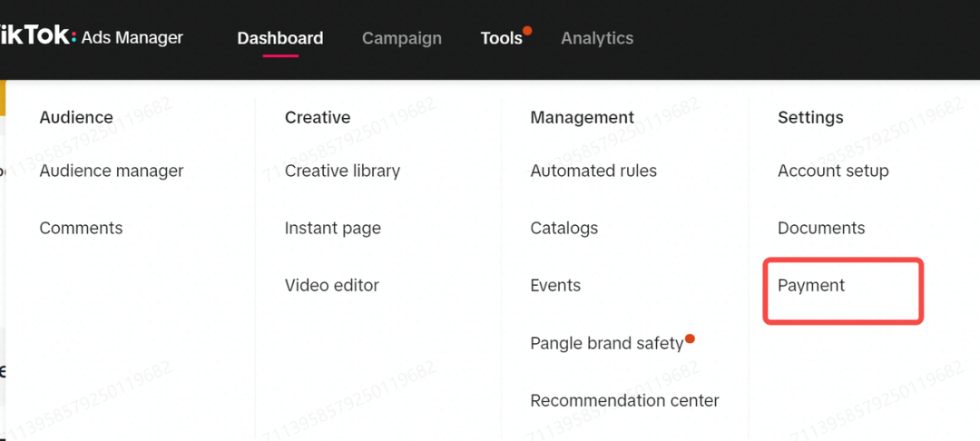
Task: Open the Creative library
Action: 342,171
